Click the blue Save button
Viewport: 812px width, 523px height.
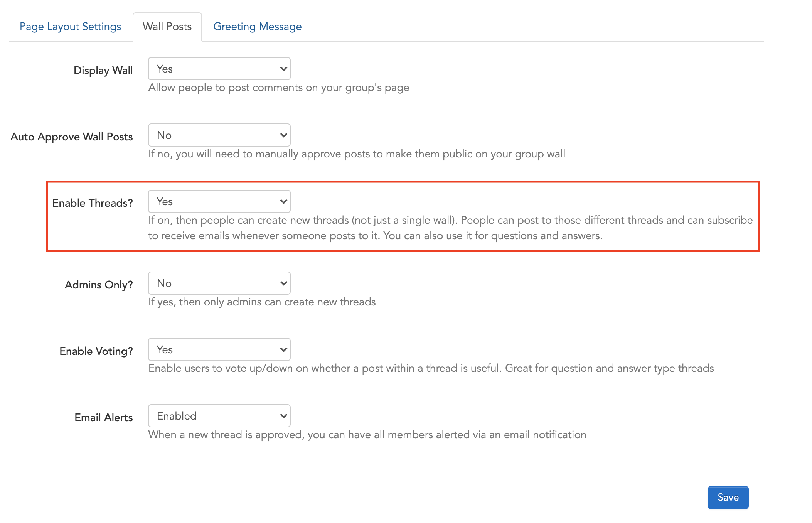tap(728, 498)
